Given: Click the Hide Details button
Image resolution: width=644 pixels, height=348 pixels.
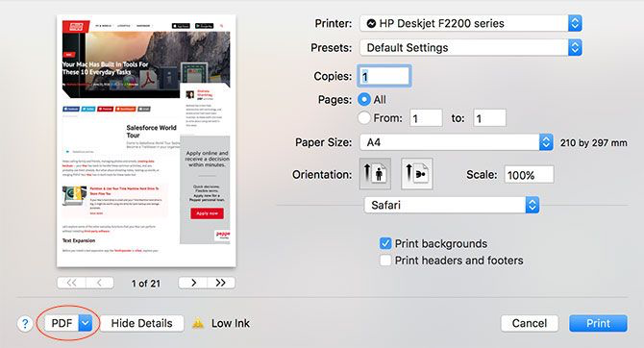Looking at the screenshot, I should coord(141,323).
